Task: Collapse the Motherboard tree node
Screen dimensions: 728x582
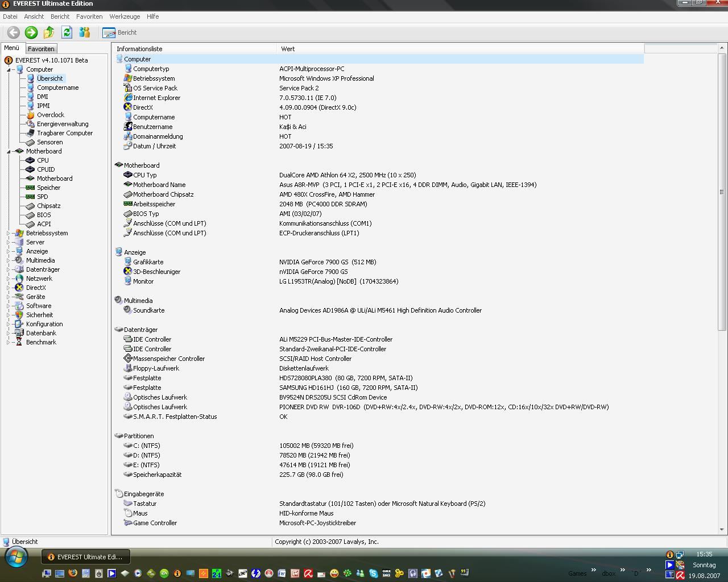Action: [x=9, y=151]
